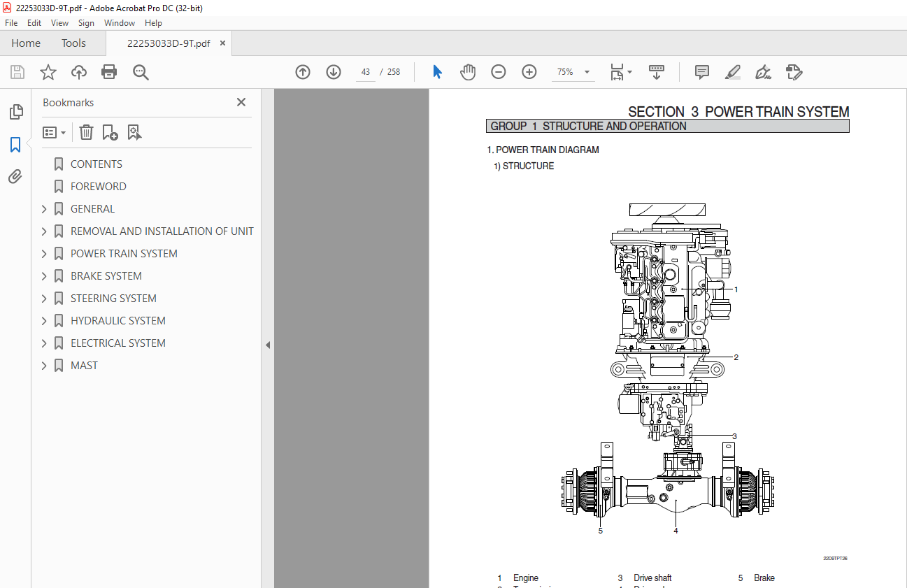Go to next page arrow

tap(334, 72)
